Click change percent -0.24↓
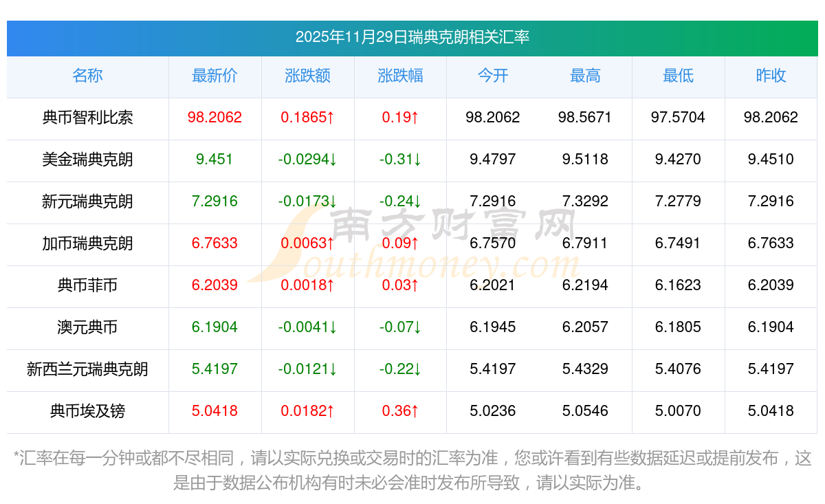Screen dimensions: 825x504 [x=400, y=201]
